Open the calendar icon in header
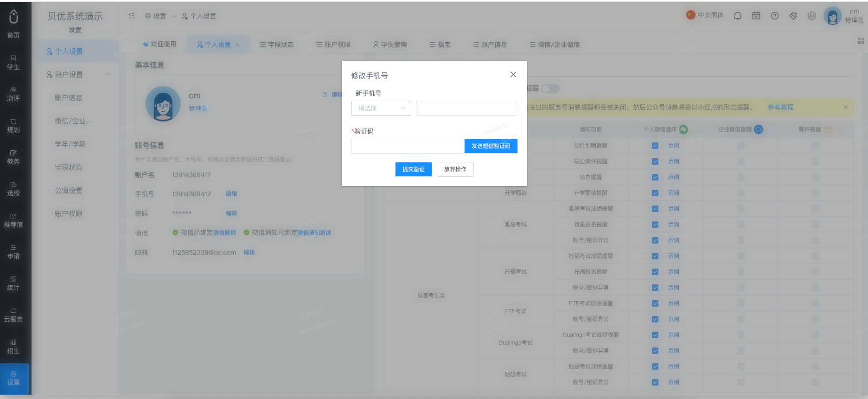Screen dimensions: 868x399 tap(756, 16)
